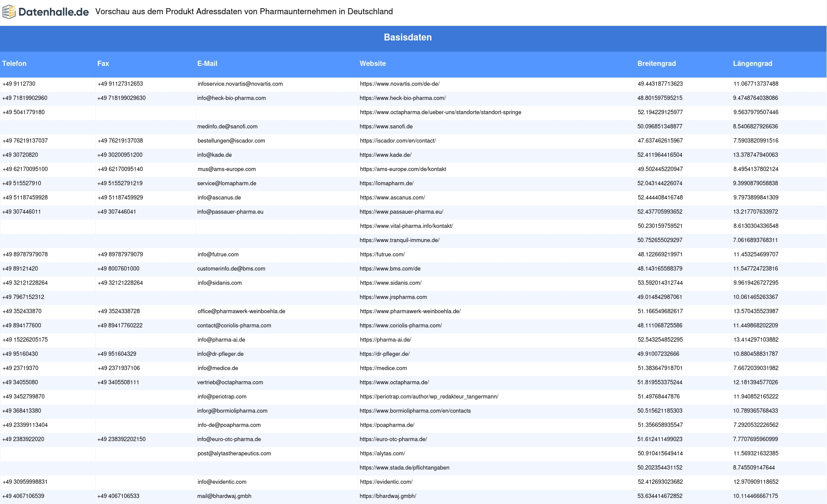Open the alytas.com website URL

[x=382, y=454]
